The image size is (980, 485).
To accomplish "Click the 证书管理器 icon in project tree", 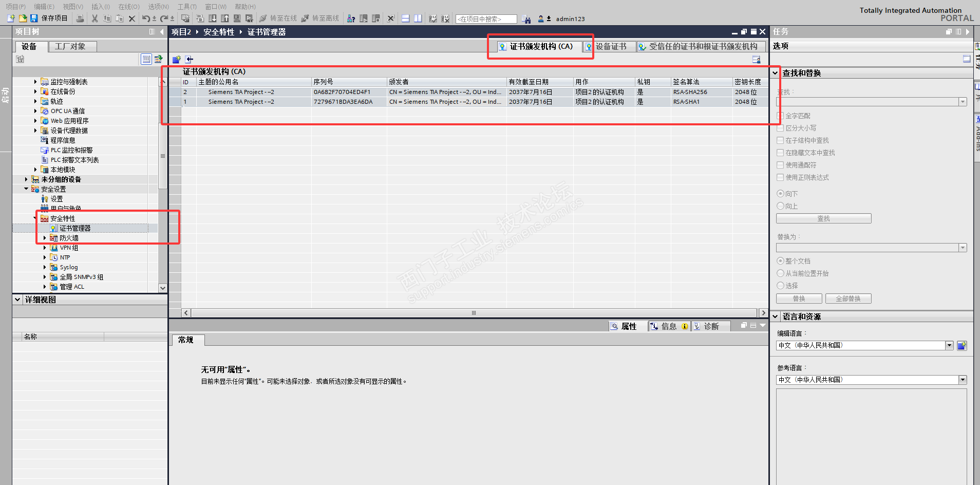I will click(x=53, y=228).
